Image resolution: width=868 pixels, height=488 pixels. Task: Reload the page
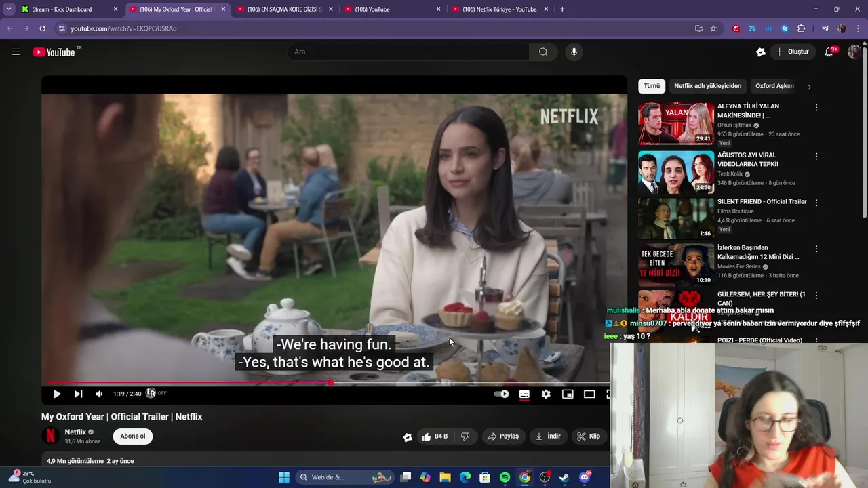point(42,28)
